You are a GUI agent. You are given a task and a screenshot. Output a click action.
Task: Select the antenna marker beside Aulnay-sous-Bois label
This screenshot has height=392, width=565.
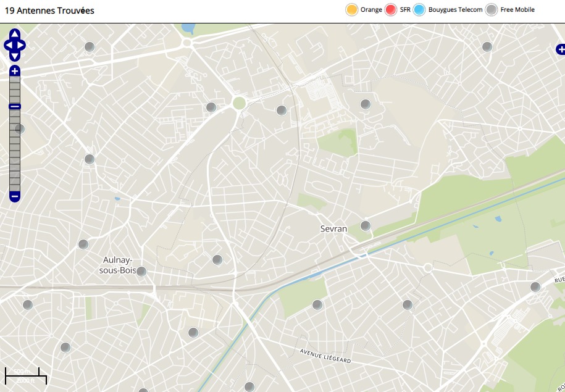(x=141, y=272)
